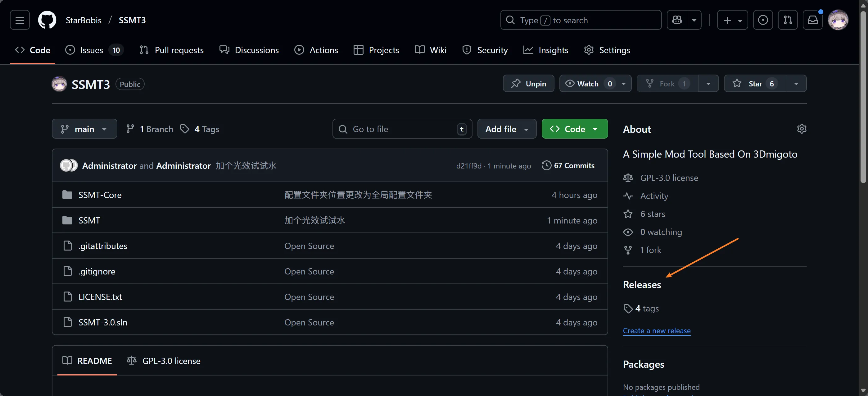Open the hamburger navigation menu

[20, 20]
